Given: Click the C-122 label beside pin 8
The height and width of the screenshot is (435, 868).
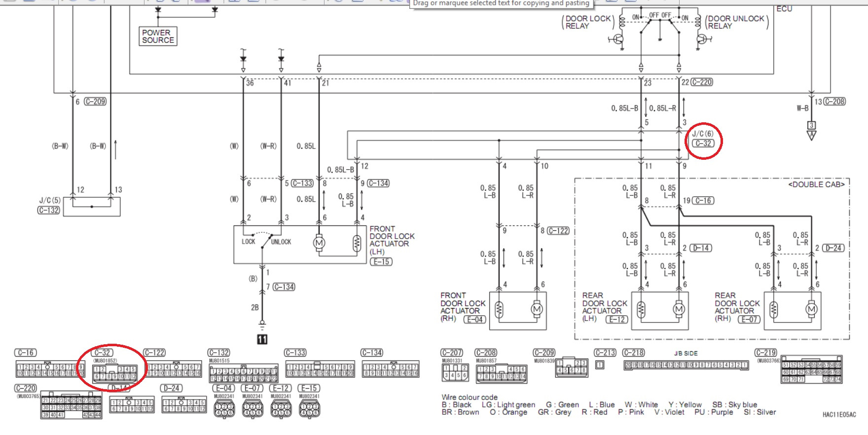Looking at the screenshot, I should pos(558,230).
